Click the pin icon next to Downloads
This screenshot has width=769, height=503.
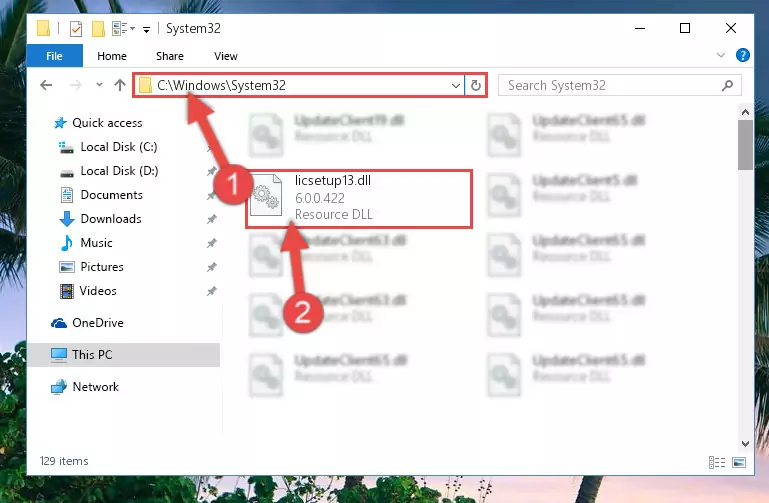(211, 219)
